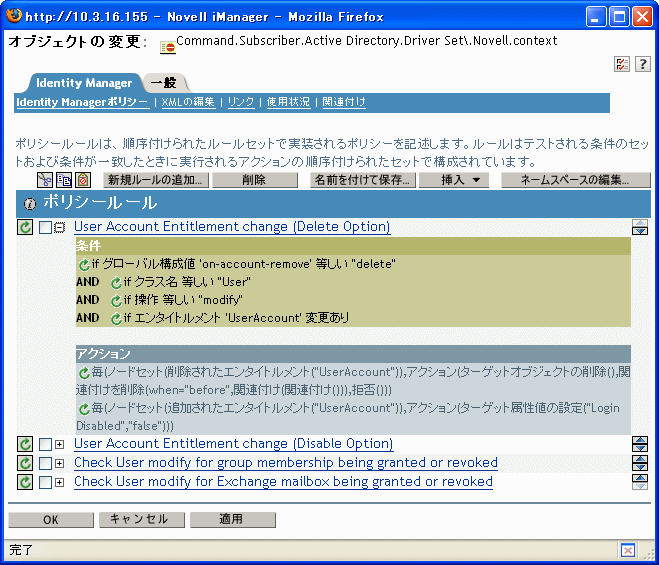
Task: Click the 名前を付けて保存... button
Action: coord(363,180)
